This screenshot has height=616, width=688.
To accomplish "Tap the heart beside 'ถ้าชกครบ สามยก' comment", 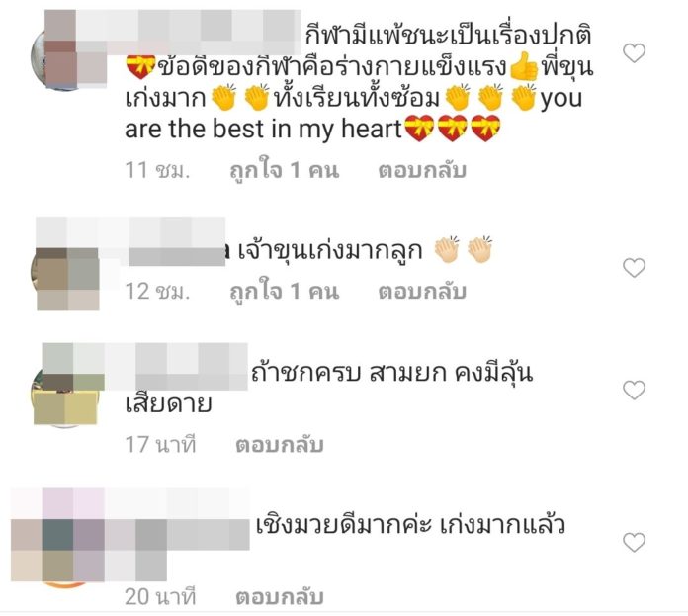I will (x=634, y=390).
